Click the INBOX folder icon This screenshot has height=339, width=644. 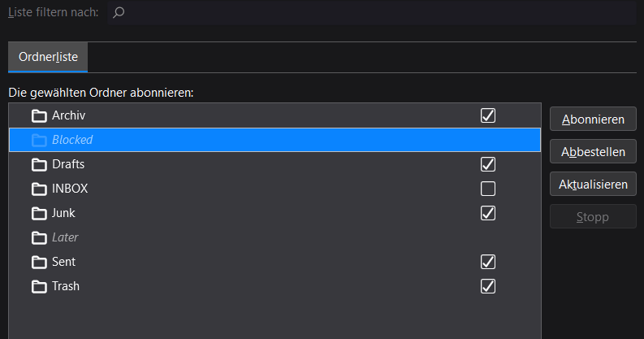pos(39,189)
